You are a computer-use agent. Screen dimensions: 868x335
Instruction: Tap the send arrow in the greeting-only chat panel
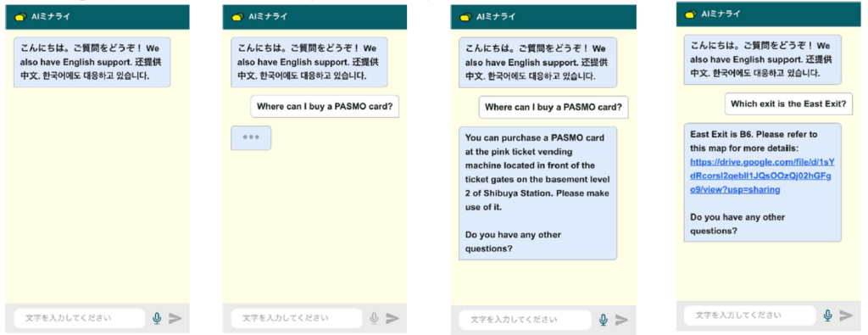(175, 318)
